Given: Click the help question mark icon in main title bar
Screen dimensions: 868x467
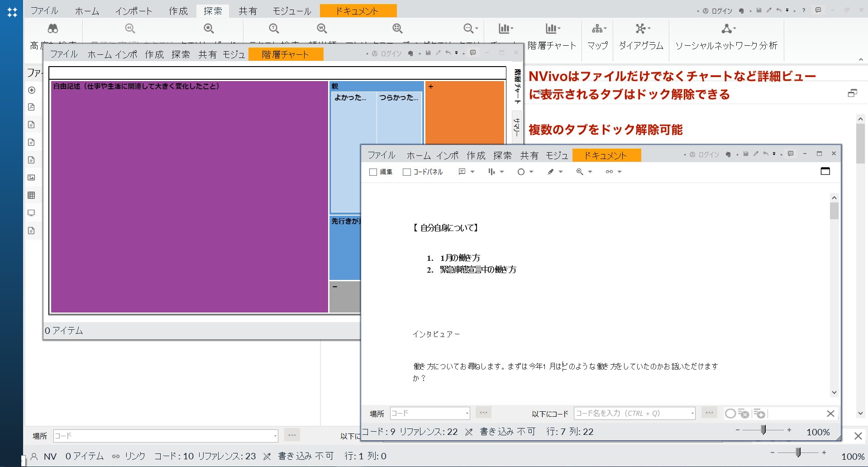Looking at the screenshot, I should tap(804, 10).
